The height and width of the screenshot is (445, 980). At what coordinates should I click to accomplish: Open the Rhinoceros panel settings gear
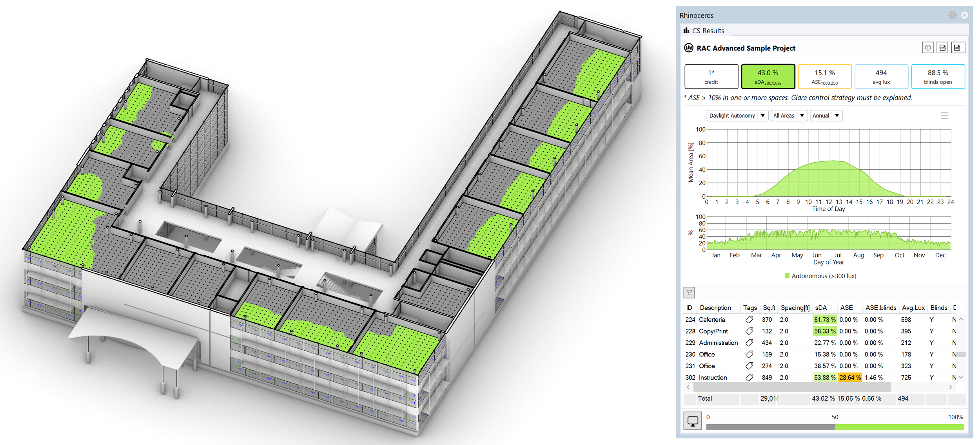point(952,15)
